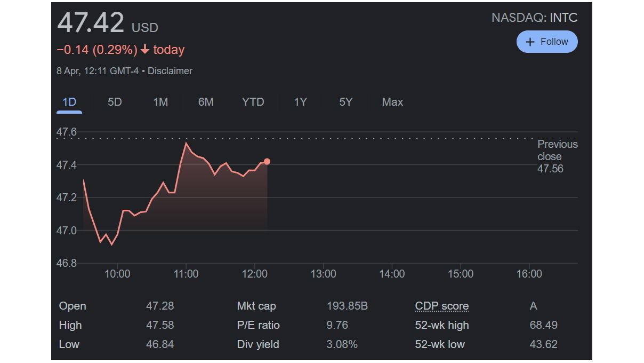Click the P/E ratio label
644x363 pixels.
click(258, 325)
